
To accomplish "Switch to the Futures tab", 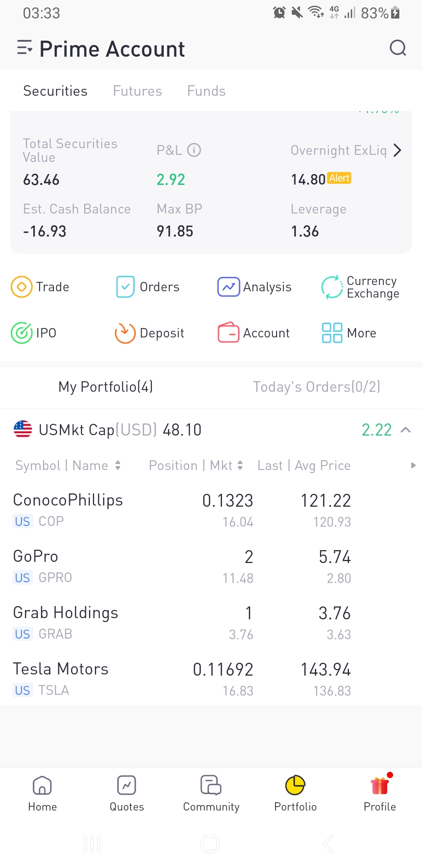I will point(137,91).
